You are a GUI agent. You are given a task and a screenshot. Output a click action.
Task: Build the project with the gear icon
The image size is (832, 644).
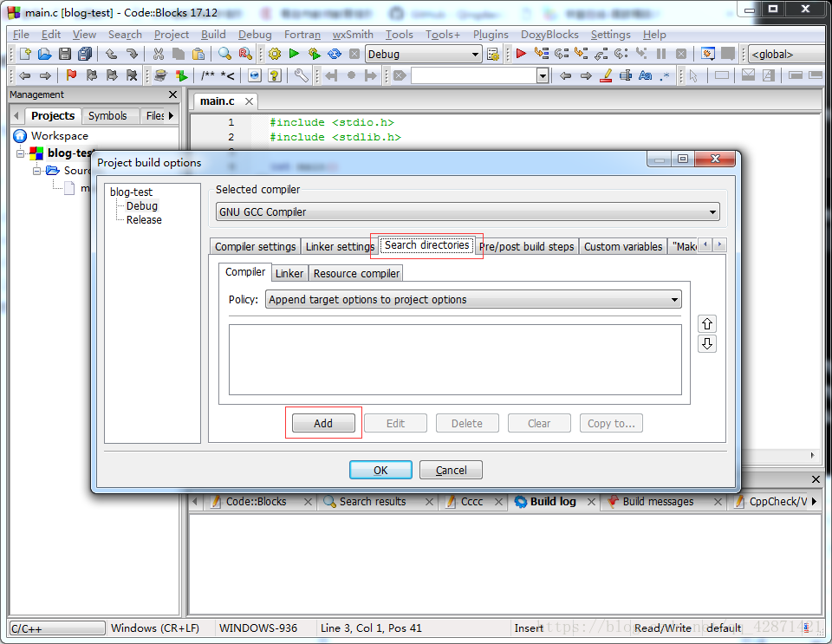tap(275, 54)
